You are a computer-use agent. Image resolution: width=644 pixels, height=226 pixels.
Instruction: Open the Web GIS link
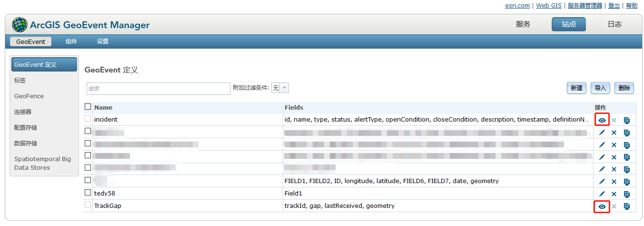pos(549,6)
